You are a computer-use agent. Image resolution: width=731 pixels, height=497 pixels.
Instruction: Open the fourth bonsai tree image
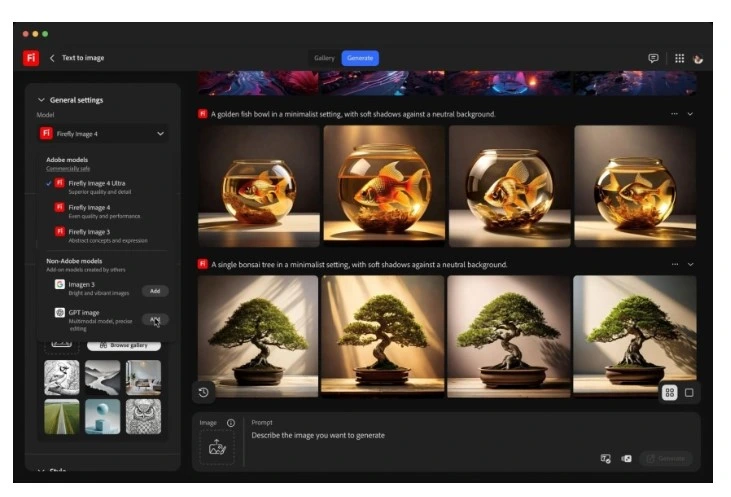[634, 336]
